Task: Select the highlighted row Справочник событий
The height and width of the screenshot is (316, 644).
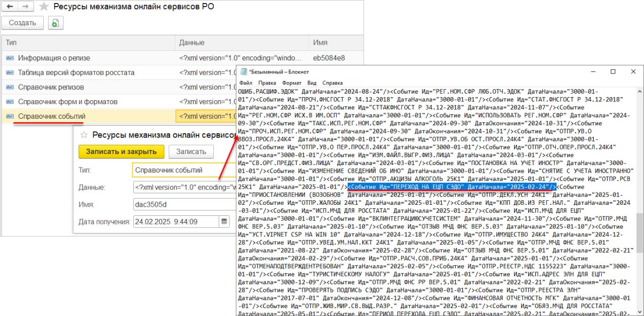Action: tap(119, 116)
